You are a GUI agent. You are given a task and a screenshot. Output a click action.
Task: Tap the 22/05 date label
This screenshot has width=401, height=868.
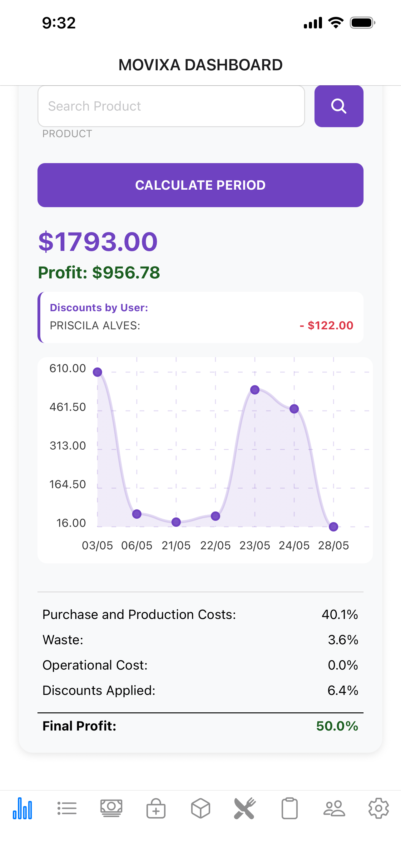pyautogui.click(x=215, y=546)
